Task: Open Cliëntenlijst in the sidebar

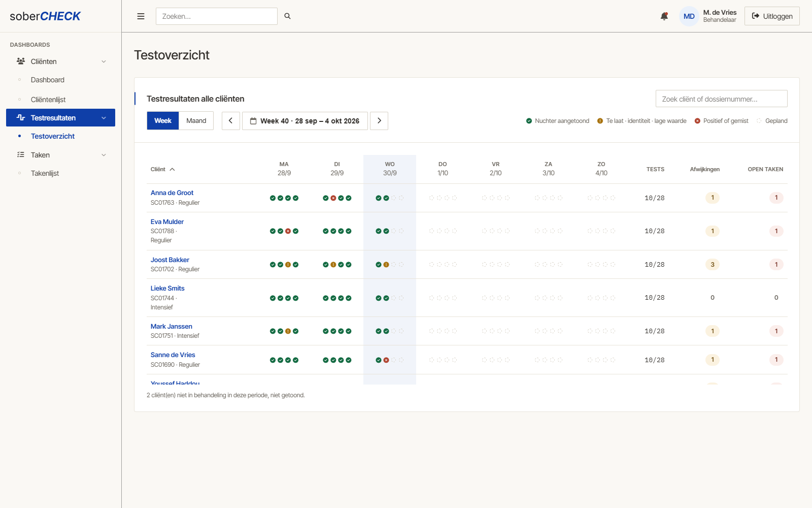Action: point(48,100)
